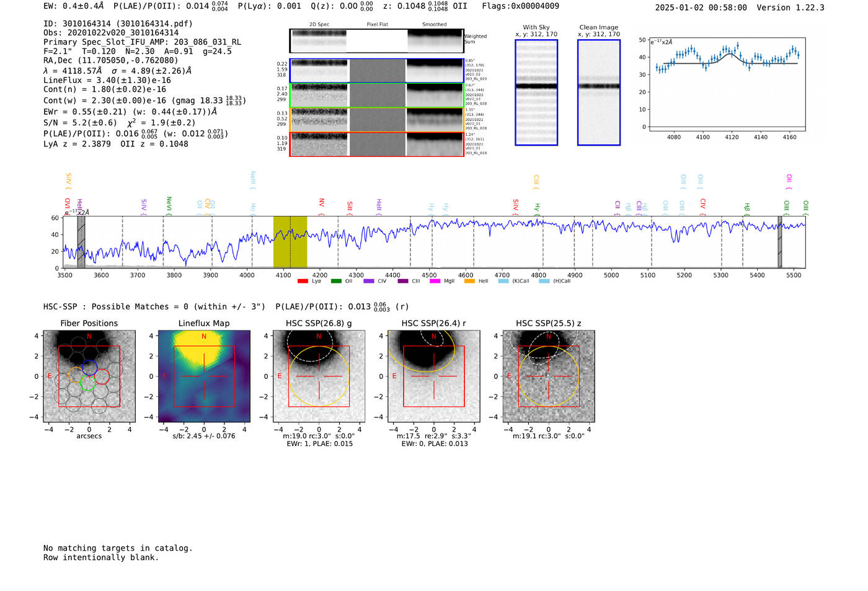Click the blue fiber circle in Fiber Positions

click(89, 367)
